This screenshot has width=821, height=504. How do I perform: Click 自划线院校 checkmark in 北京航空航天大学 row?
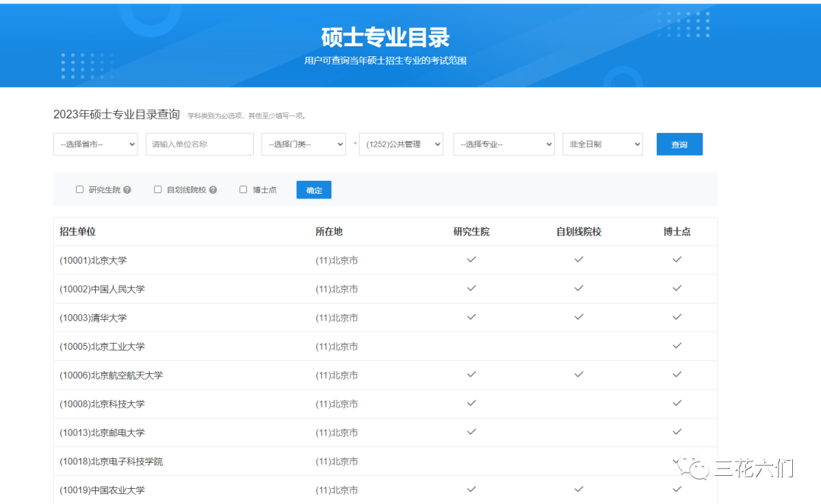click(x=579, y=375)
